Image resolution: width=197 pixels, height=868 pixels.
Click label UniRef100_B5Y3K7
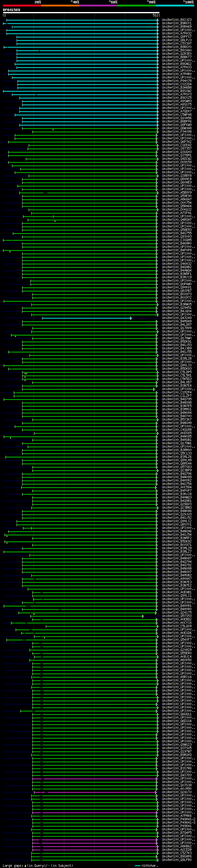[177, 419]
